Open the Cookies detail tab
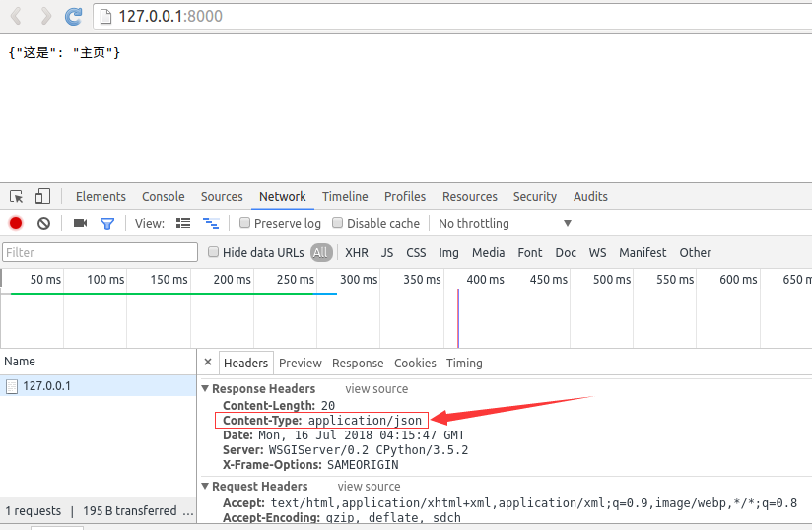The height and width of the screenshot is (530, 812). 415,364
